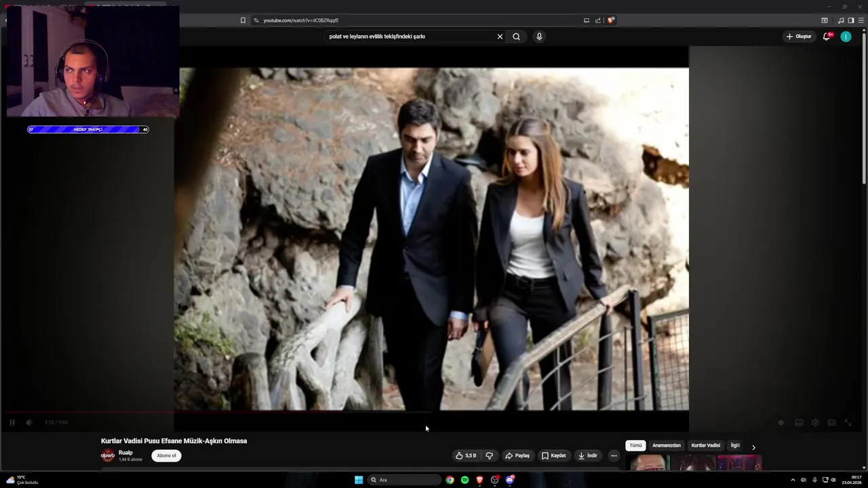Dislike the video with thumbs down
Image resolution: width=868 pixels, height=488 pixels.
(489, 455)
